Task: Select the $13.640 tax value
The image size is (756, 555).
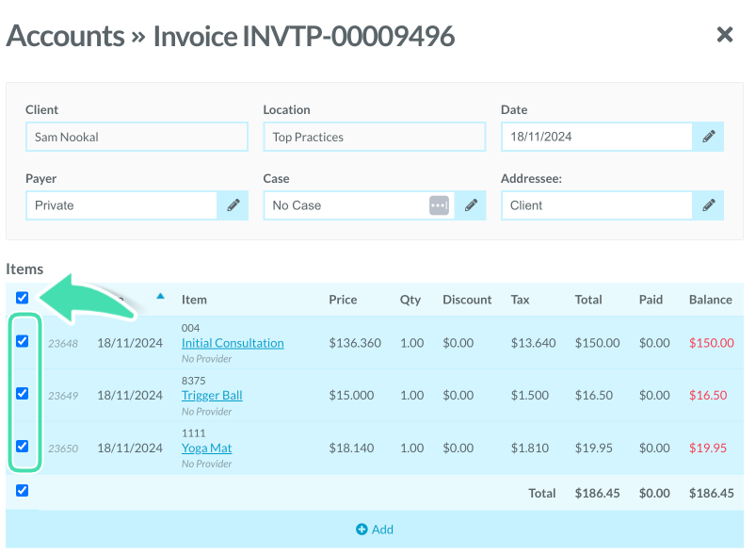Action: 533,343
